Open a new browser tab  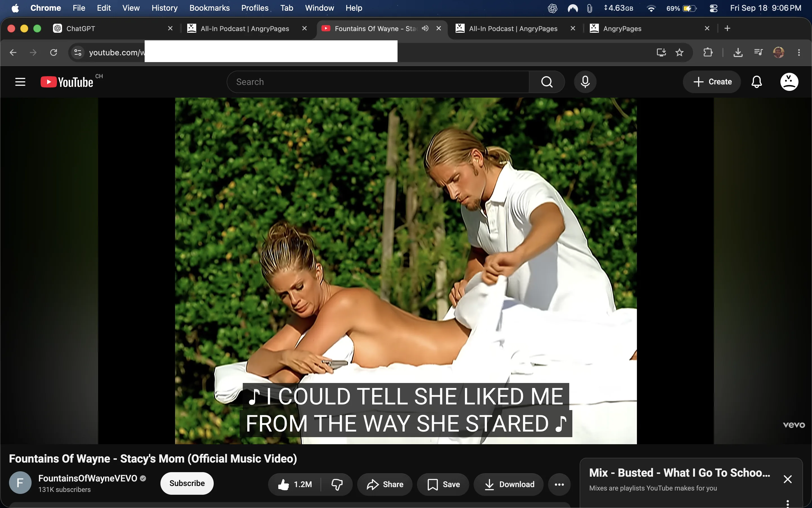click(x=727, y=29)
